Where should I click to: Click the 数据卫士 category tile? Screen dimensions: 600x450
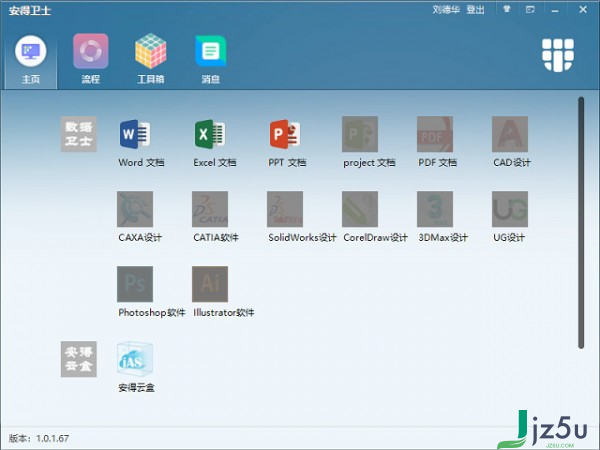pos(78,134)
